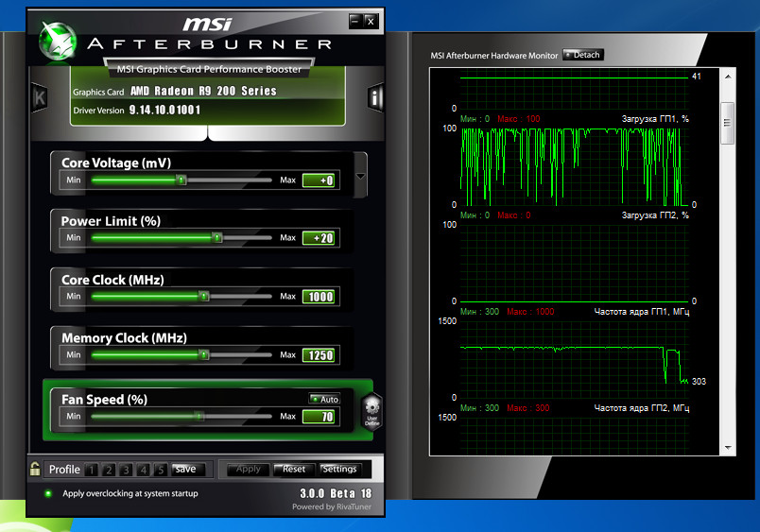Select profile slot 4
This screenshot has width=760, height=532.
143,470
